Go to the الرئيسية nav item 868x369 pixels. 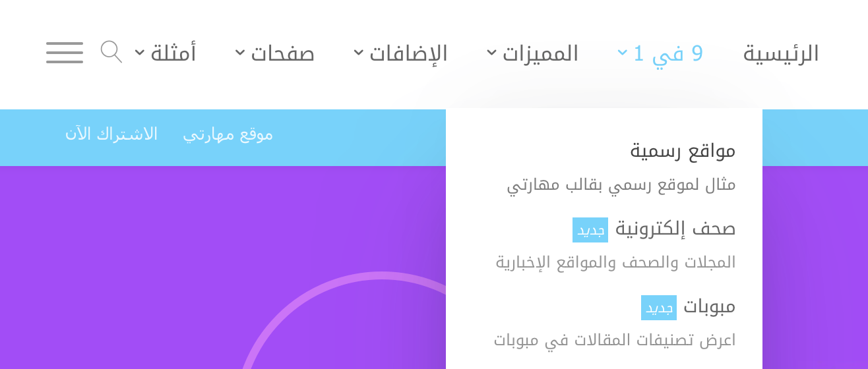pyautogui.click(x=781, y=53)
